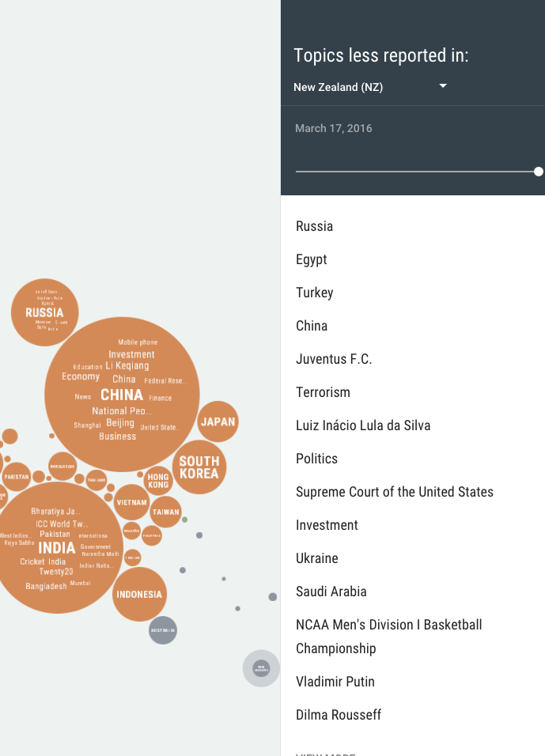Click Bharatiya Ja.. inside India bubble
This screenshot has height=756, width=545.
55,512
